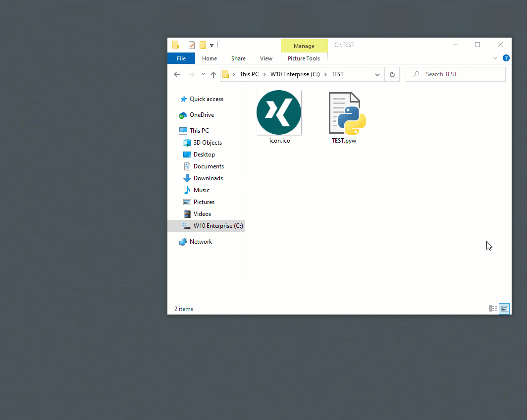Viewport: 527px width, 420px height.
Task: Open the icon.ico file thumbnail
Action: pyautogui.click(x=279, y=112)
